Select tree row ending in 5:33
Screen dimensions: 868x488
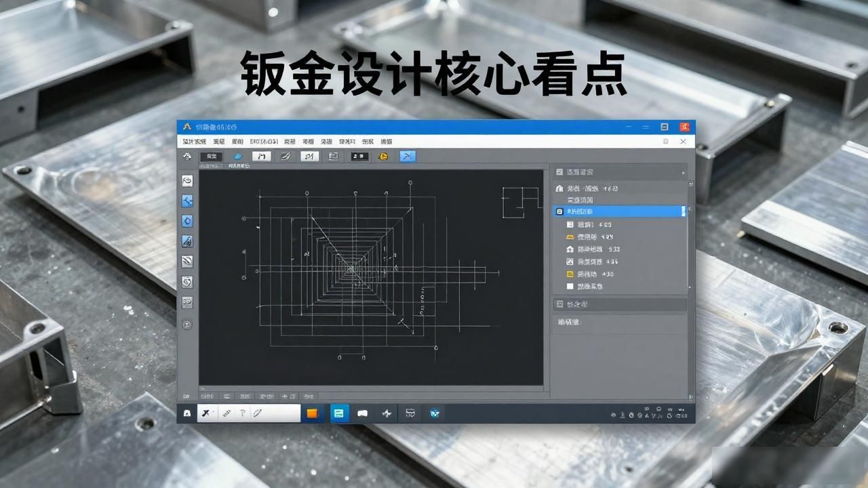620,249
